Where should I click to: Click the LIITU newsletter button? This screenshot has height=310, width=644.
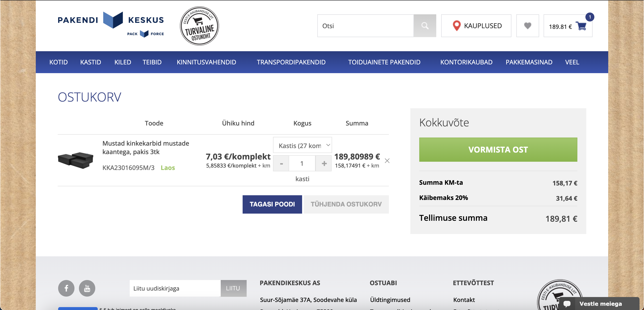[x=233, y=288]
